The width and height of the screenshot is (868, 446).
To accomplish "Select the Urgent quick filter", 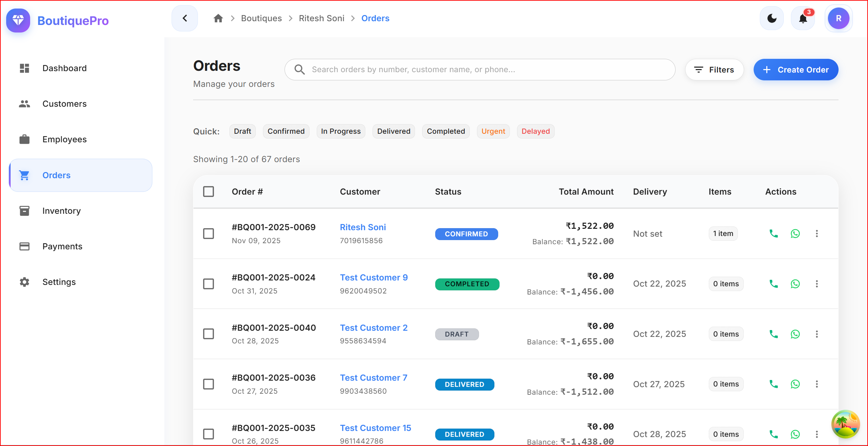I will [493, 131].
